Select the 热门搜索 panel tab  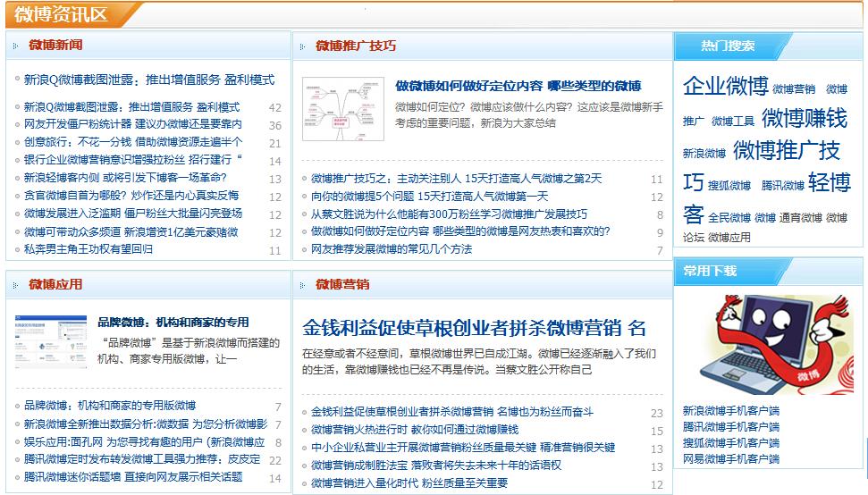pyautogui.click(x=728, y=46)
